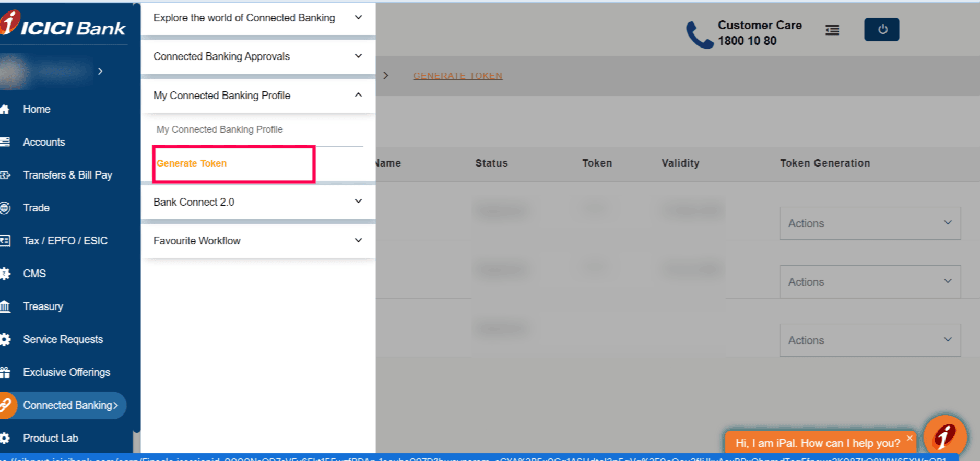Click the Generate Token link
Screen dimensions: 980x461
click(x=192, y=163)
